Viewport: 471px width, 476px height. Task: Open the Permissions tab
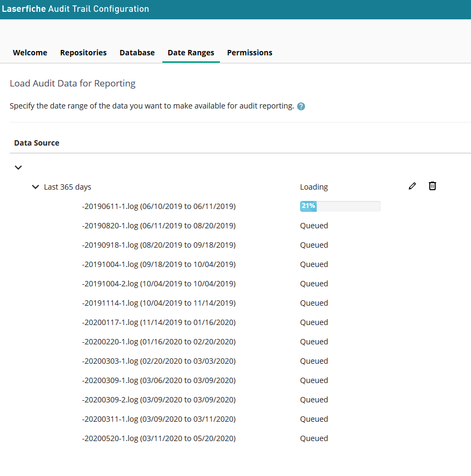(x=249, y=53)
